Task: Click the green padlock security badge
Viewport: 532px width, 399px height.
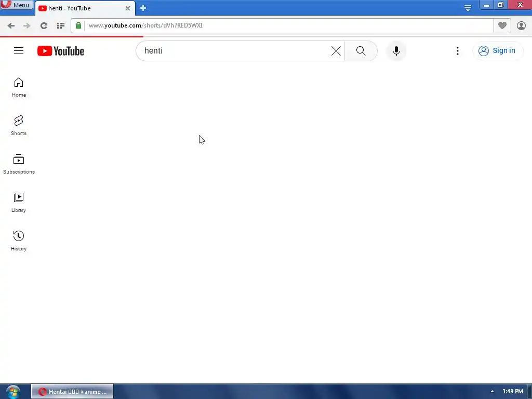Action: pos(78,25)
